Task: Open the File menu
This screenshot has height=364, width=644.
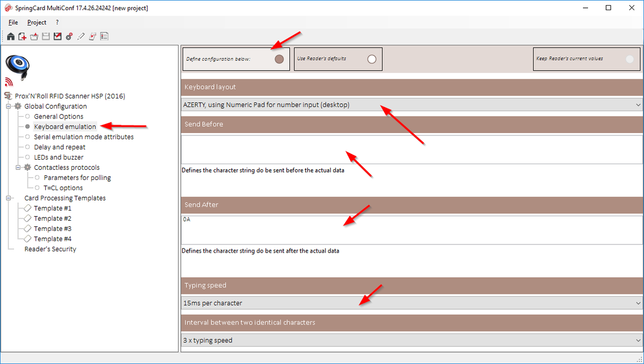Action: pyautogui.click(x=13, y=23)
